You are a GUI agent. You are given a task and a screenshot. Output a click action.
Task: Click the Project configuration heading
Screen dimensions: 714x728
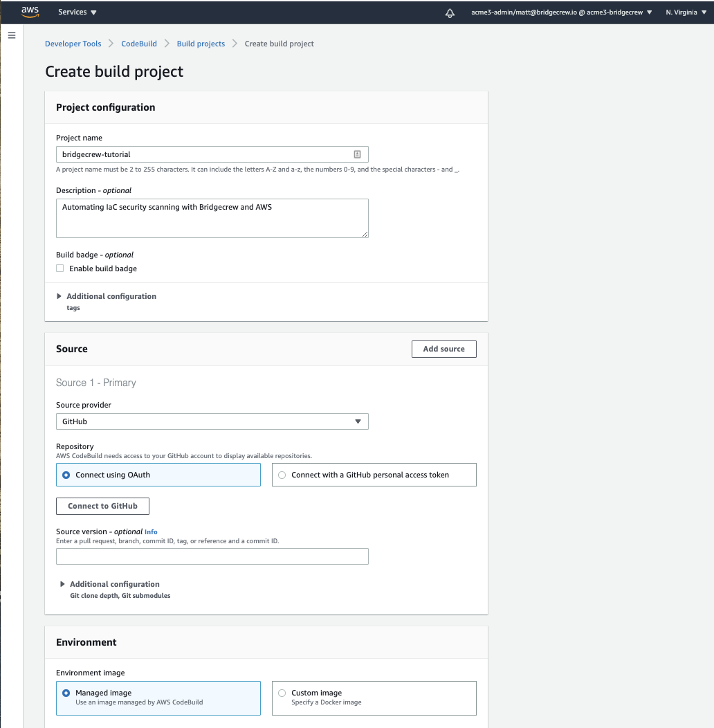pos(105,107)
